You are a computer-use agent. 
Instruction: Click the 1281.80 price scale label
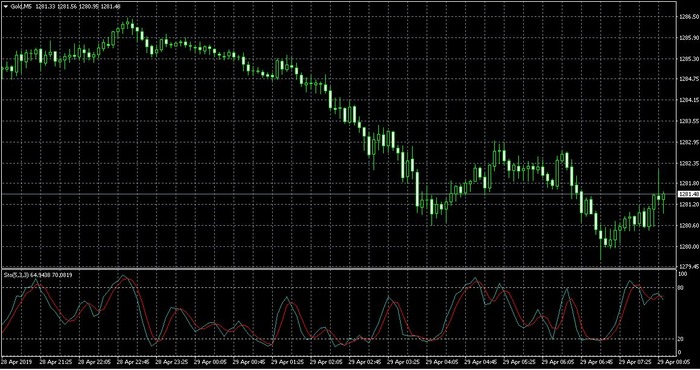click(688, 183)
